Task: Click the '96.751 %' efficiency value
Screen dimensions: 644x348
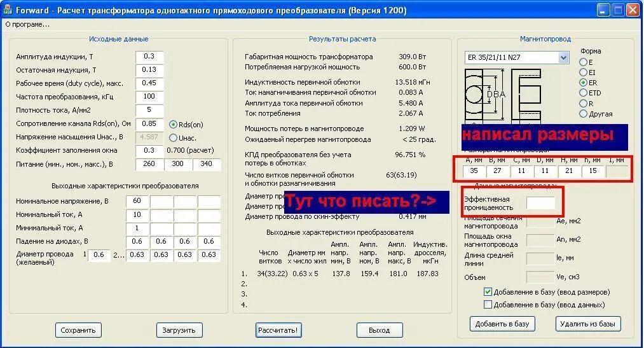Action: (410, 155)
